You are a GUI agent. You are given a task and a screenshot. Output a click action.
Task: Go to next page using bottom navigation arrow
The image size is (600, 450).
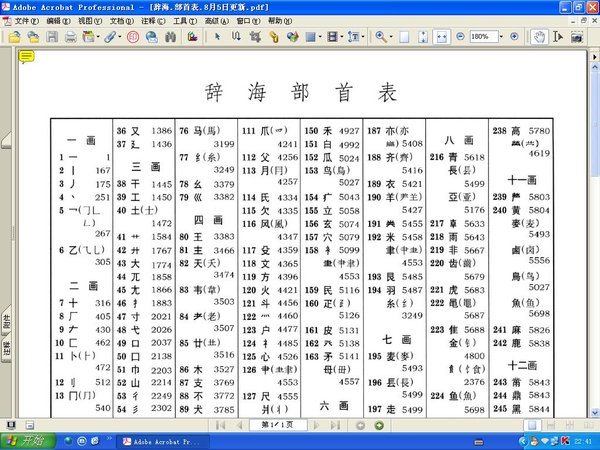point(318,425)
